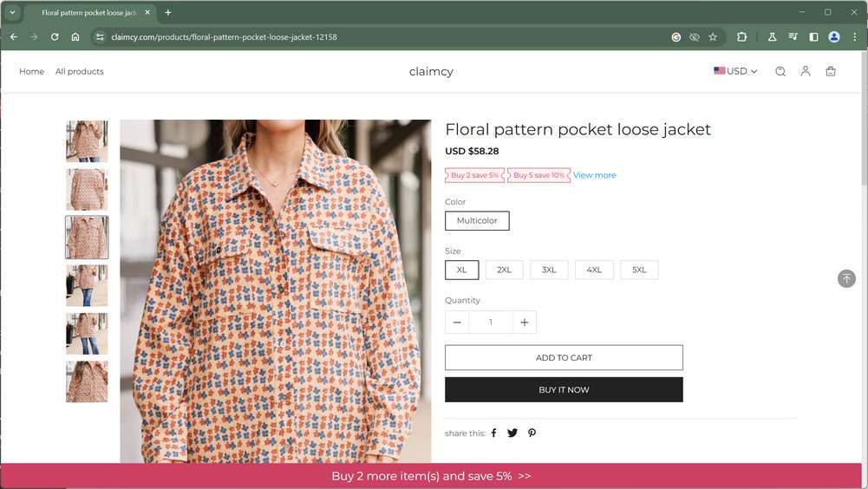The image size is (868, 489).
Task: Click the scroll back to top button
Action: pos(847,278)
